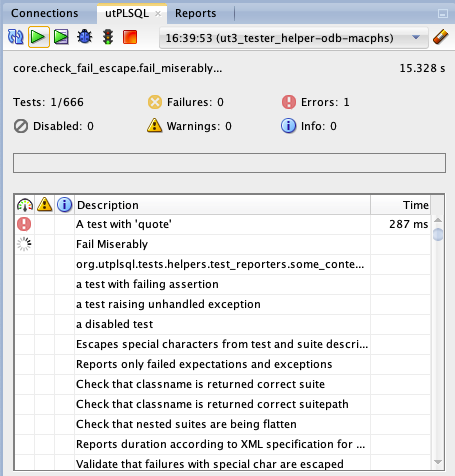
Task: Select "a disabled test" row
Action: click(x=223, y=324)
